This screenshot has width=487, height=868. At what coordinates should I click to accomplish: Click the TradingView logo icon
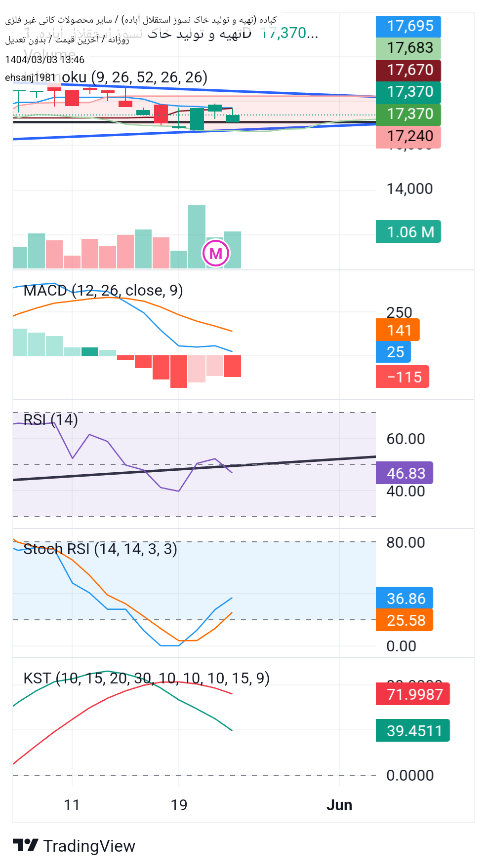click(x=25, y=845)
